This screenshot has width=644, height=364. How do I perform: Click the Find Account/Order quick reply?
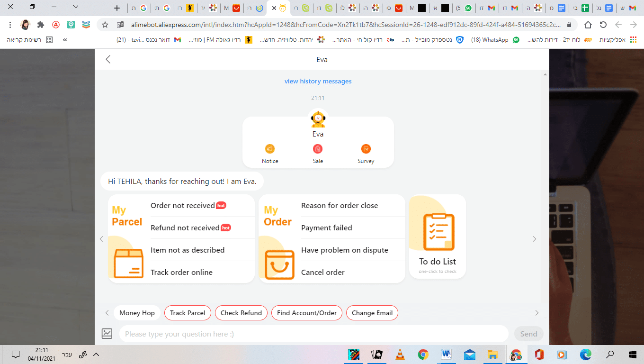coord(307,313)
